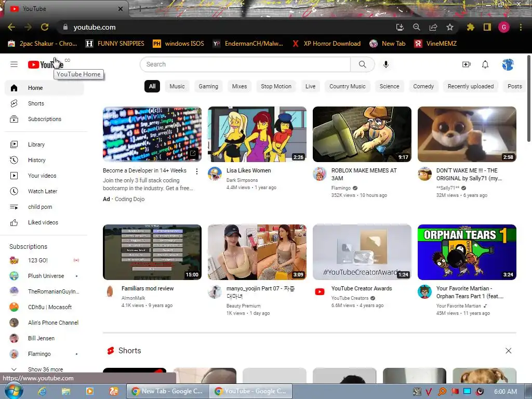The width and height of the screenshot is (532, 399).
Task: Open Chrome extensions puzzle icon
Action: coord(470,27)
